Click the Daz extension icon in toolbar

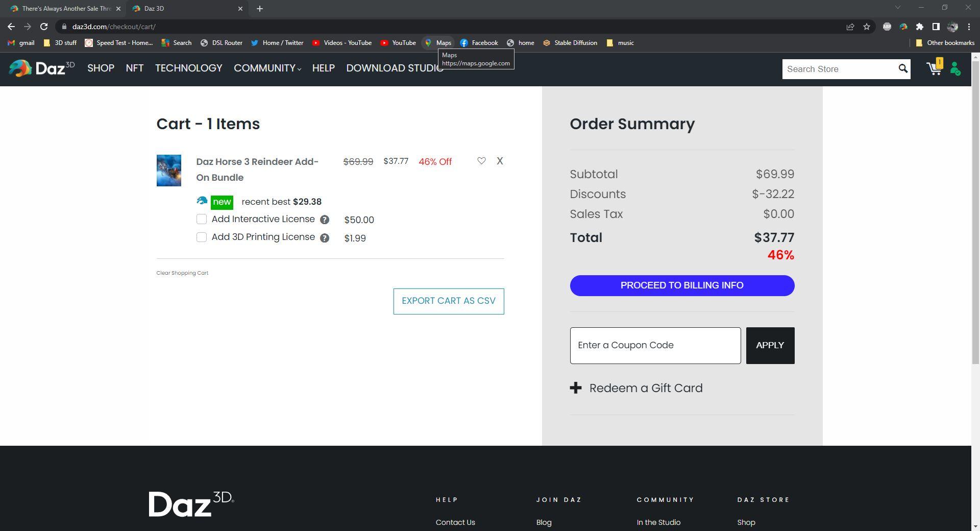click(x=903, y=27)
